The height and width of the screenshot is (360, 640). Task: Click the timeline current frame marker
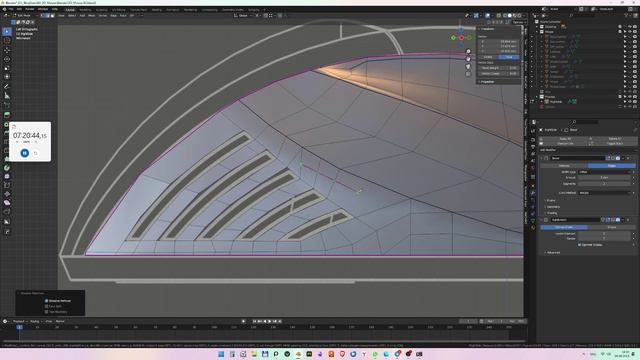(x=19, y=327)
